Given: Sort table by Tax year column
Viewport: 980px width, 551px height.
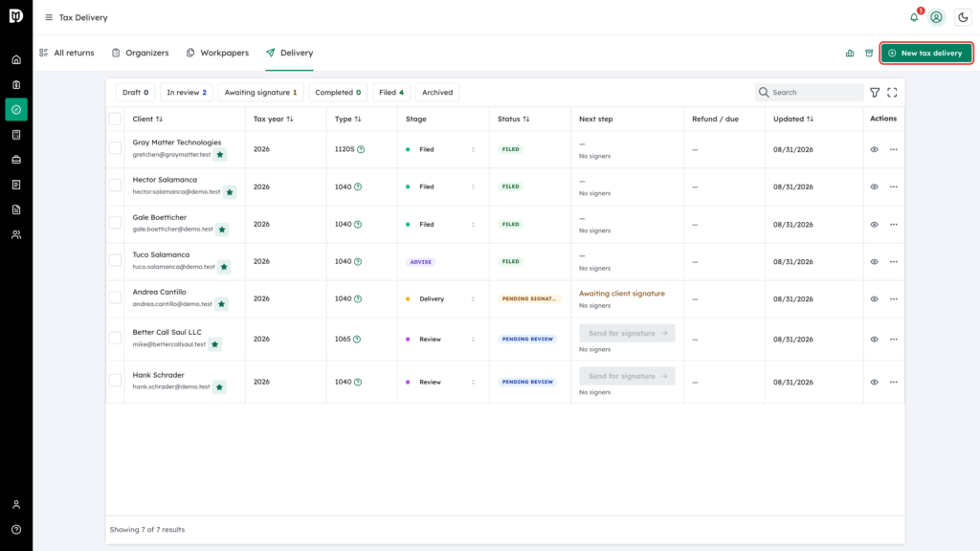Looking at the screenshot, I should point(273,119).
